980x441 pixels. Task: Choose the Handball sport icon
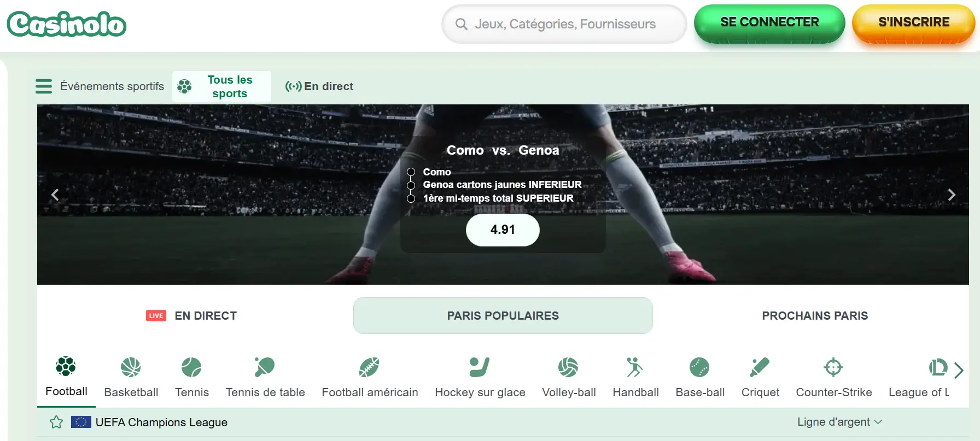click(635, 367)
